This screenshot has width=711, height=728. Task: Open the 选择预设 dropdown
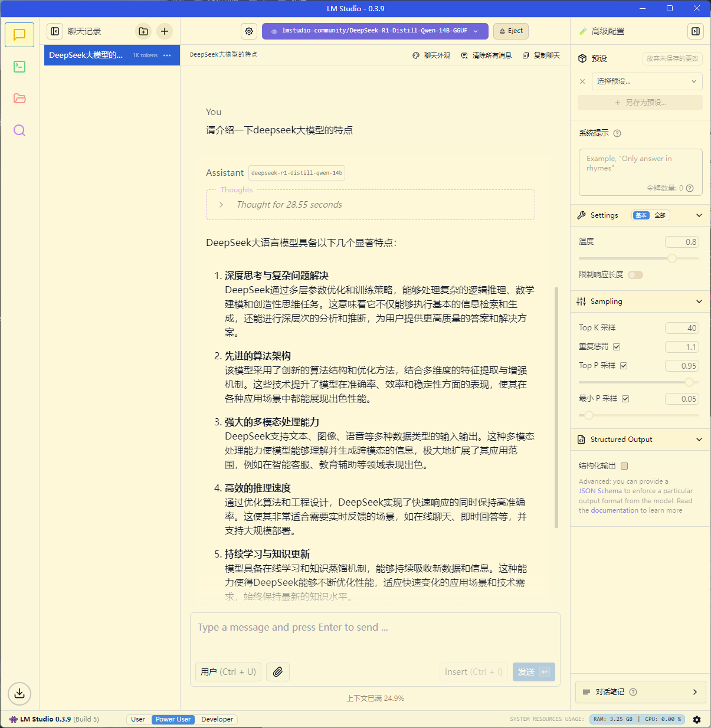(x=647, y=81)
